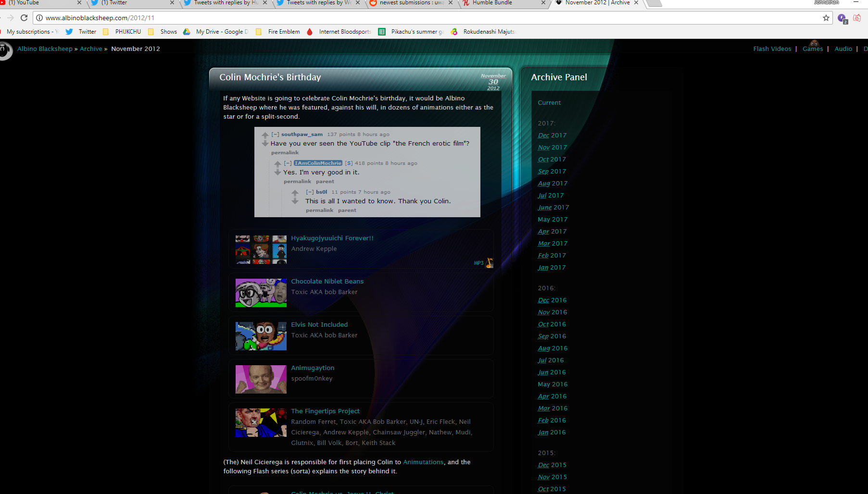Open the purple lightning extension

[x=842, y=18]
